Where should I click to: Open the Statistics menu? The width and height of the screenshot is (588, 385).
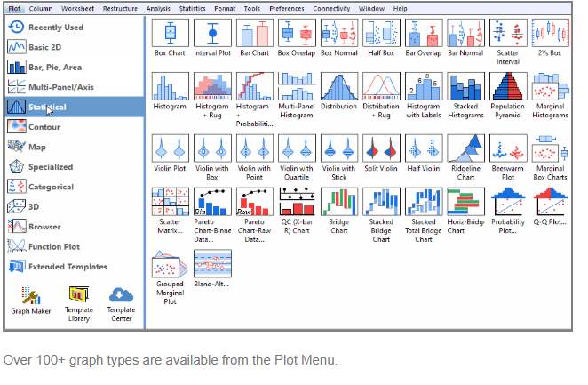pyautogui.click(x=192, y=8)
